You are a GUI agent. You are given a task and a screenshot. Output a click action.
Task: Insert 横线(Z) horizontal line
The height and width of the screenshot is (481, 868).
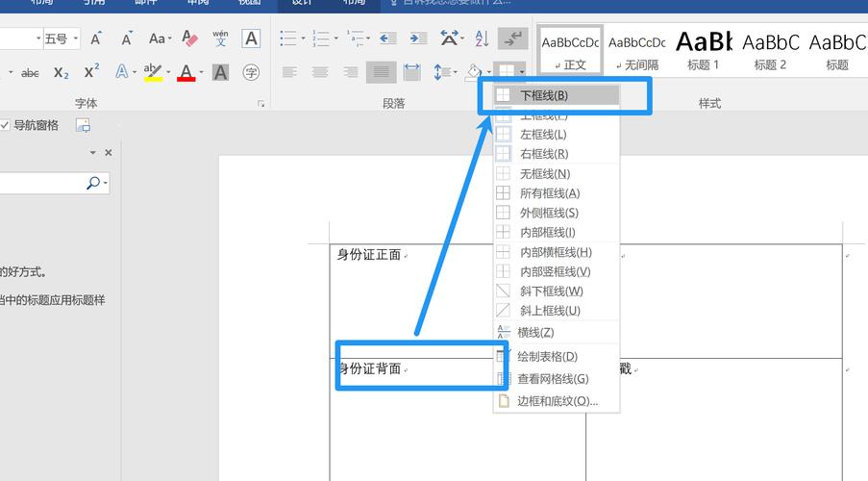[557, 333]
